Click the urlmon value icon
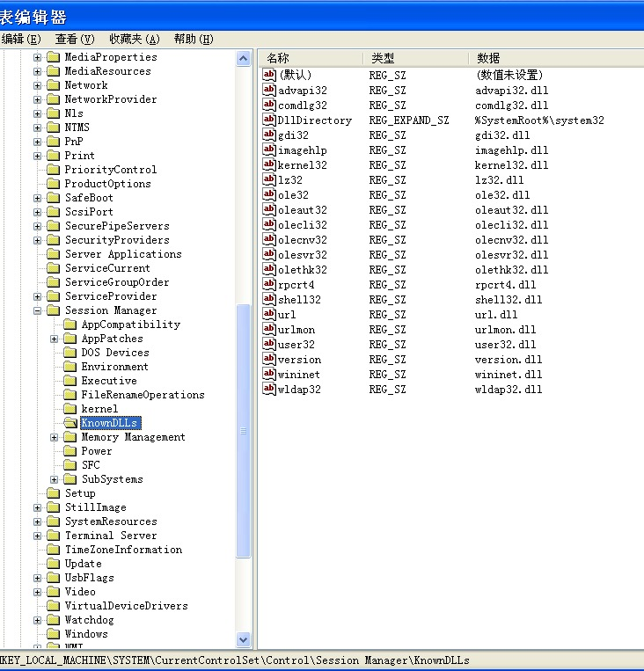The image size is (644, 671). [x=269, y=329]
